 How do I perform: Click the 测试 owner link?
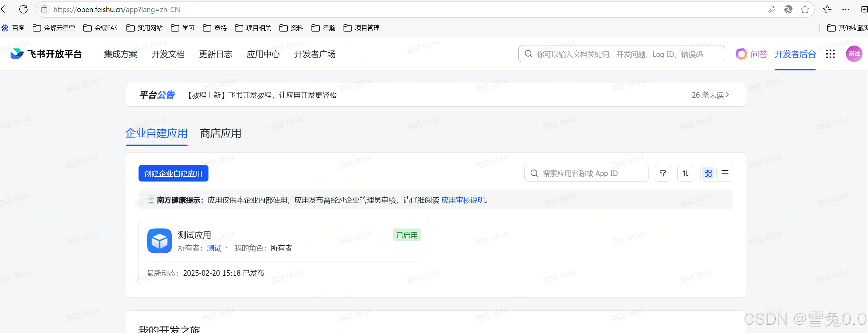214,248
